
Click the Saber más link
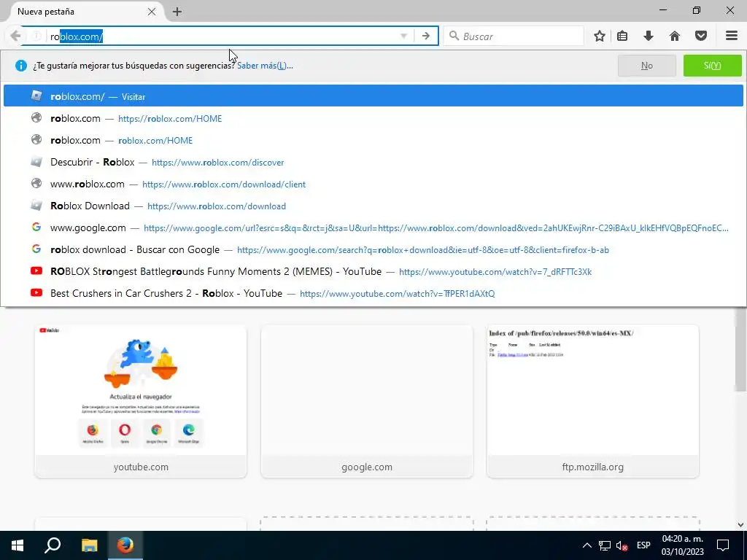[265, 66]
